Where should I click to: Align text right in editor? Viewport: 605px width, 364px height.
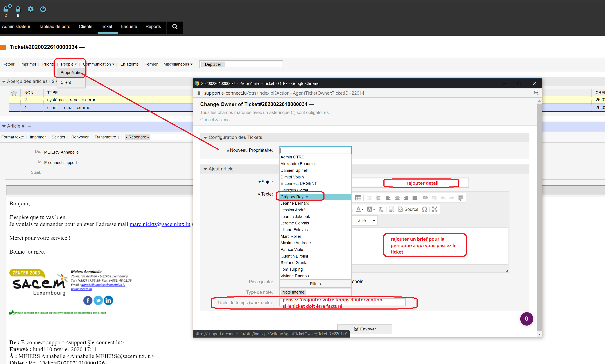(x=406, y=198)
